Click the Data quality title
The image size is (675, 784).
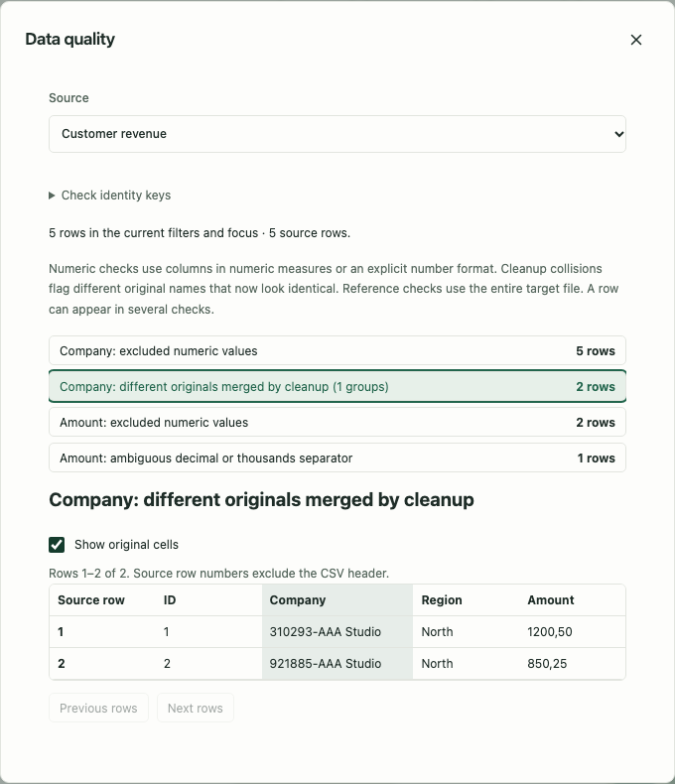70,39
